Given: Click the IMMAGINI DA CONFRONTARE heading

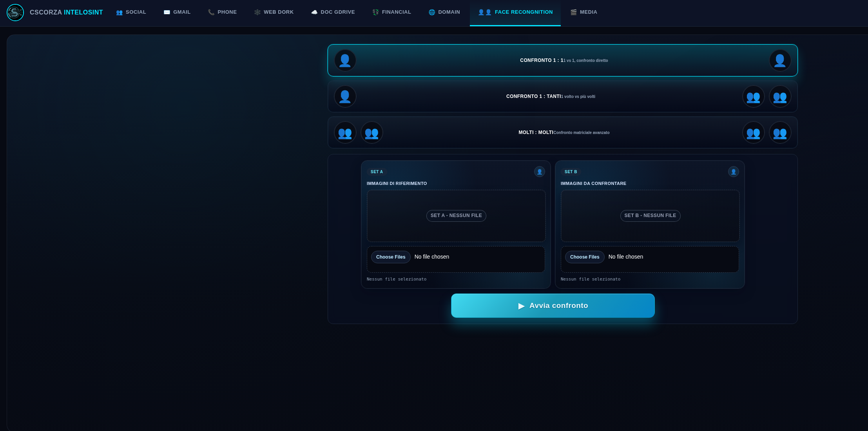Looking at the screenshot, I should click(x=593, y=183).
